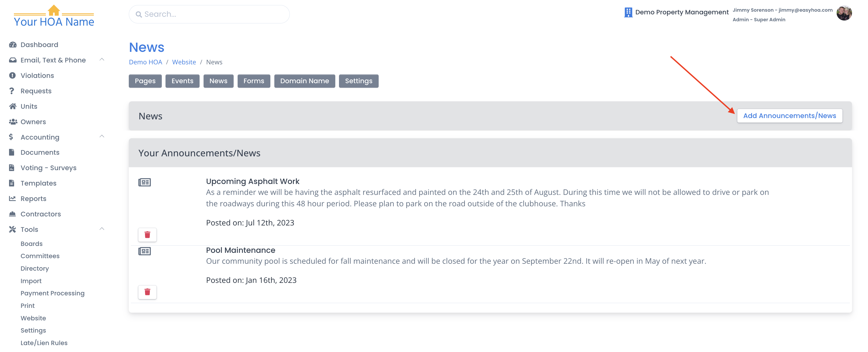Follow the Demo HOA breadcrumb link
Screen dimensions: 868x352
[x=146, y=62]
